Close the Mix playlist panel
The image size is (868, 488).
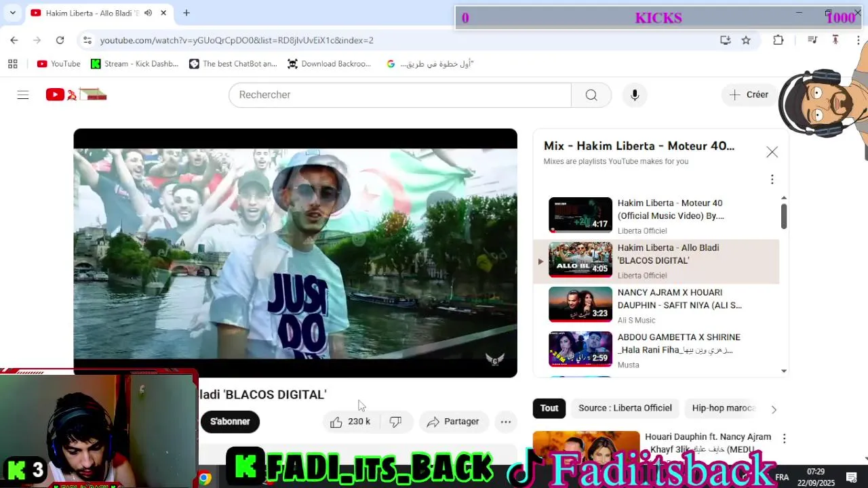tap(772, 152)
